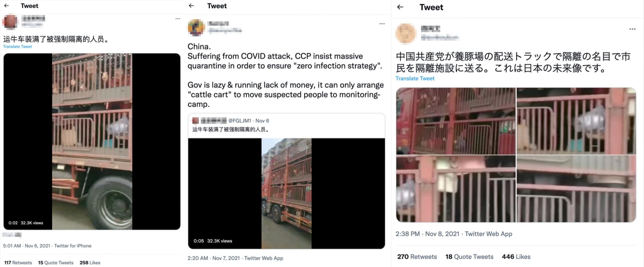This screenshot has width=644, height=267.
Task: Click the left tweet's pixelated profile avatar
Action: tap(10, 22)
